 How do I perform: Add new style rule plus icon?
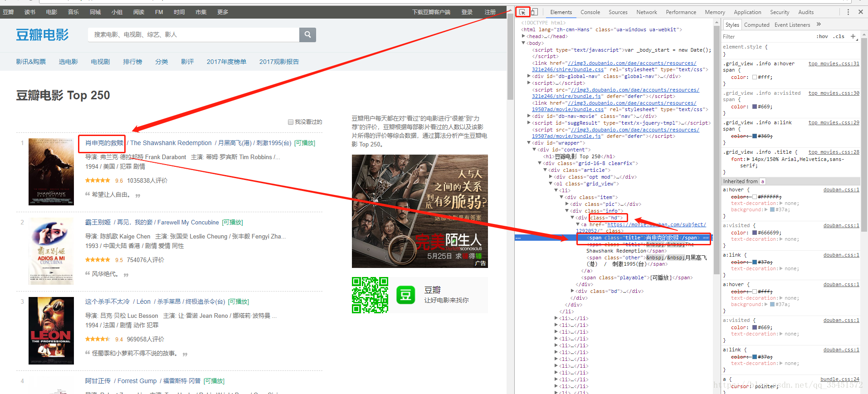(853, 36)
